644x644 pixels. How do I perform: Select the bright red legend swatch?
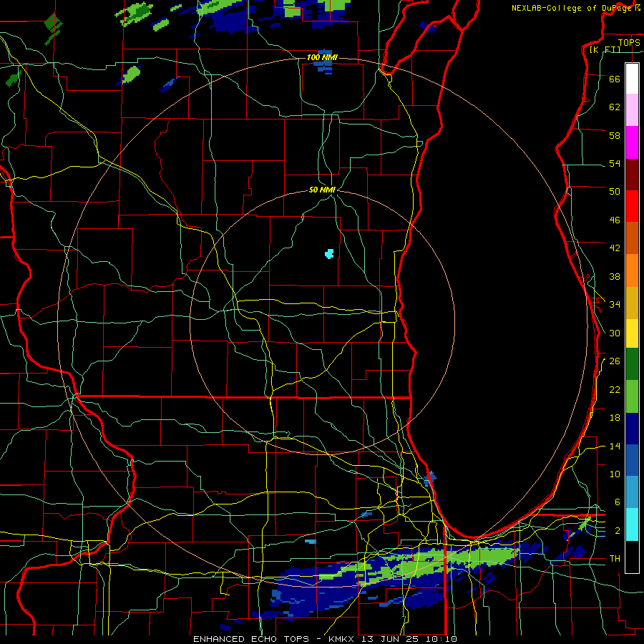[x=632, y=206]
